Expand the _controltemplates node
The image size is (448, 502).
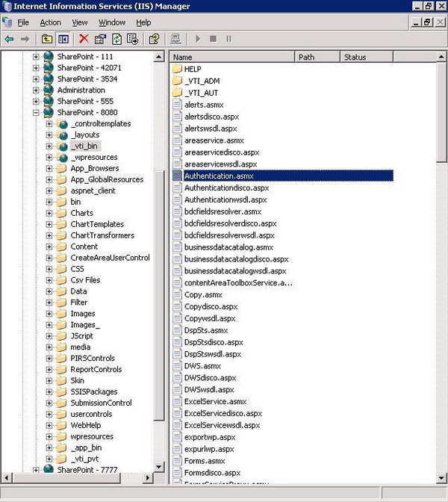coord(49,123)
